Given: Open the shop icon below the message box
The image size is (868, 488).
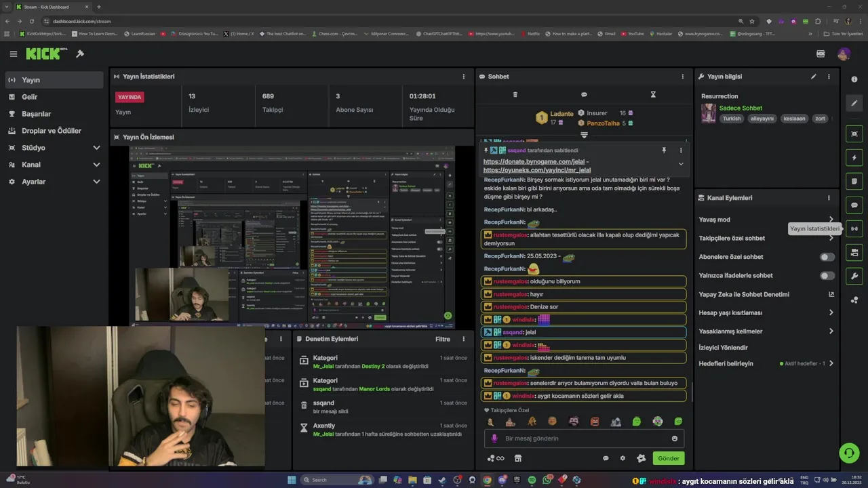Looking at the screenshot, I should tap(518, 458).
